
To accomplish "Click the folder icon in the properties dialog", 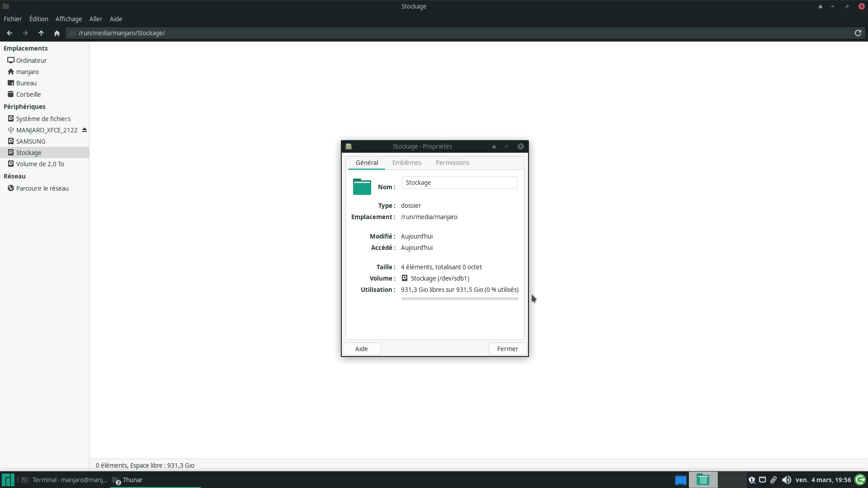I will (x=362, y=187).
